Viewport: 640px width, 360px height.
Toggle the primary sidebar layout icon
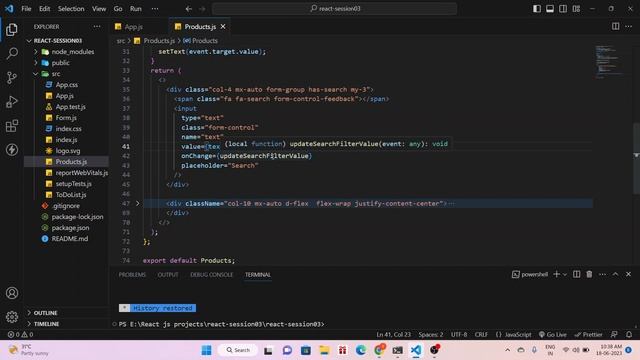[x=537, y=9]
